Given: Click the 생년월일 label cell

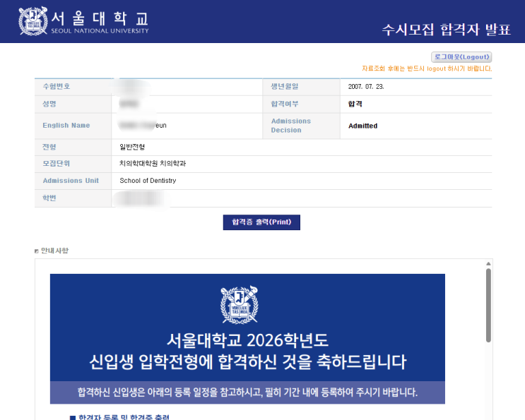Looking at the screenshot, I should click(301, 87).
